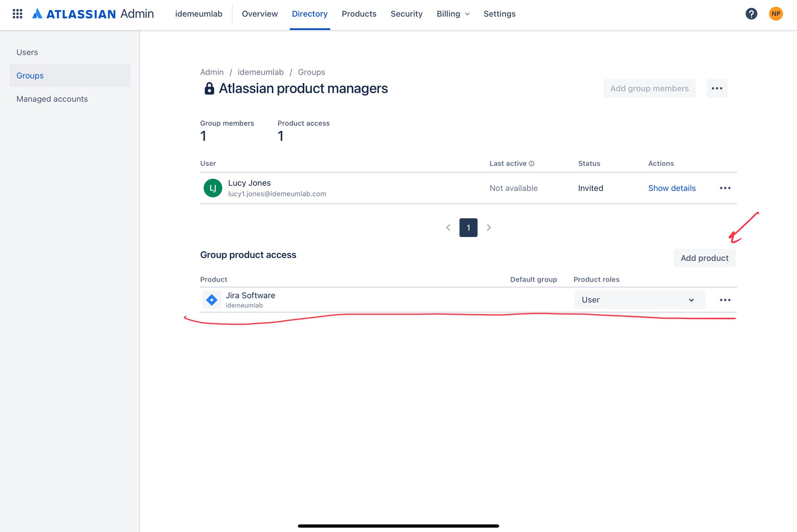The height and width of the screenshot is (532, 797).
Task: Click Show details for Lucy Jones
Action: point(672,188)
